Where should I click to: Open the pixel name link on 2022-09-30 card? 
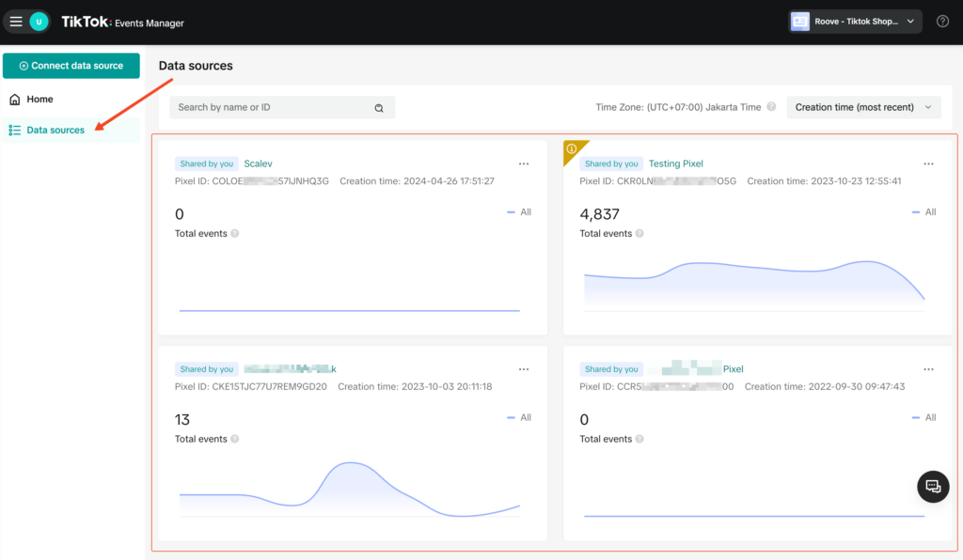(696, 369)
